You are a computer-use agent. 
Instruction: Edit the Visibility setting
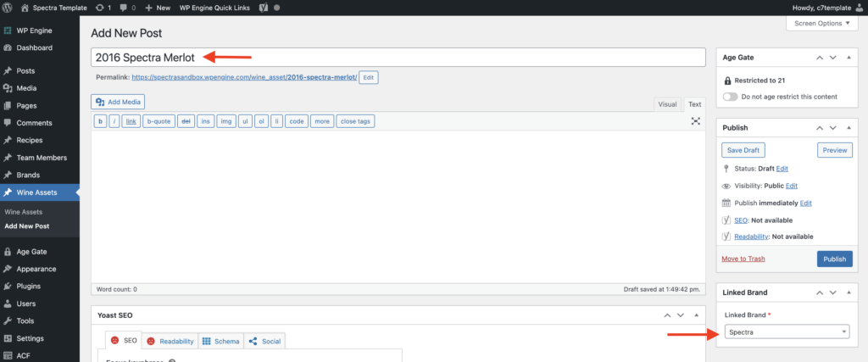click(x=792, y=186)
